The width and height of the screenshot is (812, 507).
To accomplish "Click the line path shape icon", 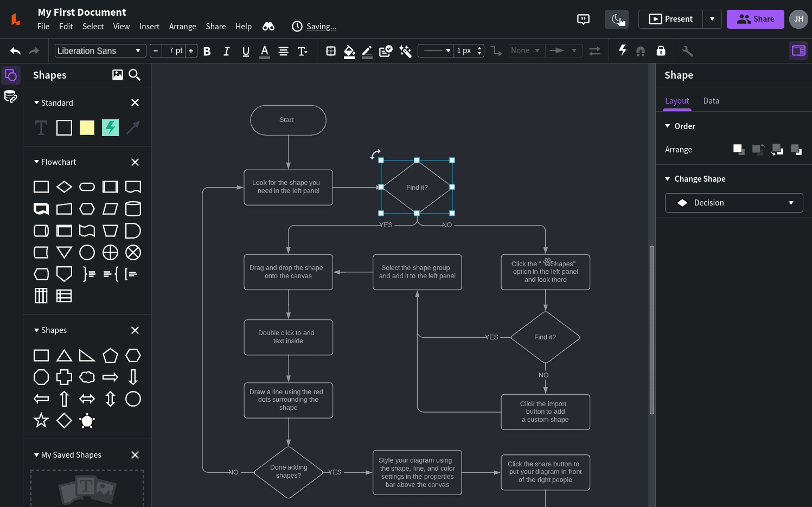I will pyautogui.click(x=496, y=51).
